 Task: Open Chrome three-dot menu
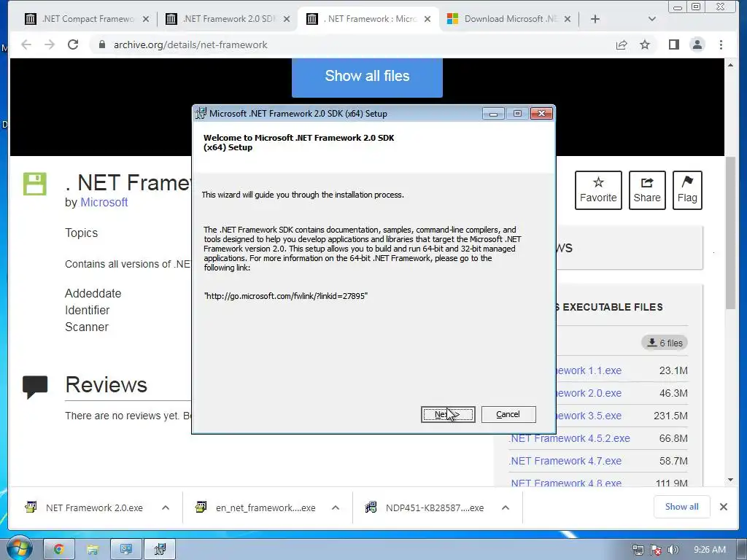click(721, 44)
